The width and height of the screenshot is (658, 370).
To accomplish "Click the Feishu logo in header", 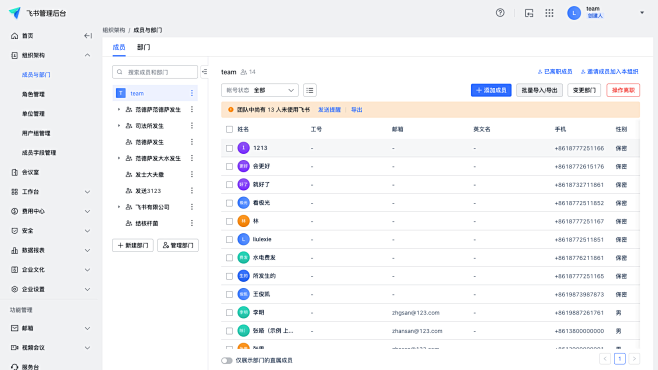I will point(15,13).
